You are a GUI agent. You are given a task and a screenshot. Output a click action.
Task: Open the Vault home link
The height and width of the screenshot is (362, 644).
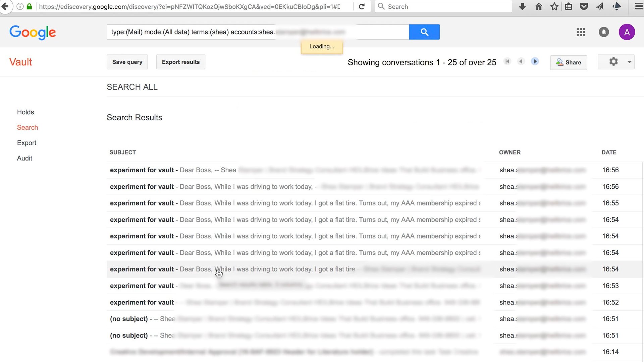click(20, 62)
